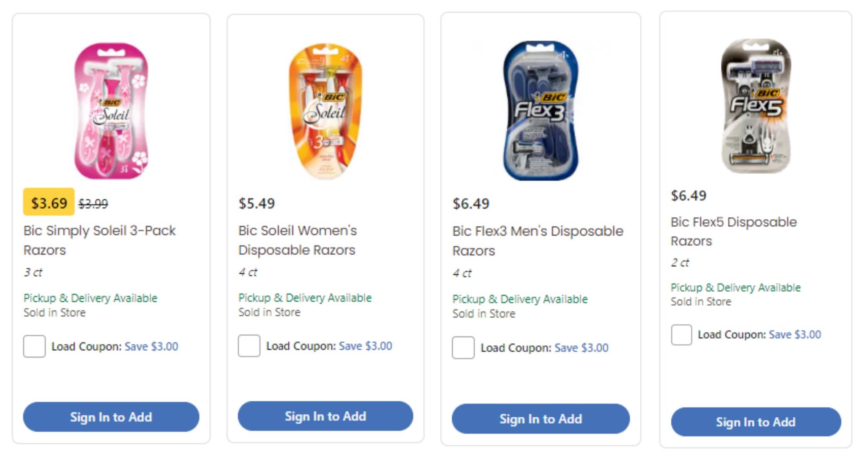Click Save $3.00 link on Flex3 card
The height and width of the screenshot is (459, 868).
coord(581,348)
